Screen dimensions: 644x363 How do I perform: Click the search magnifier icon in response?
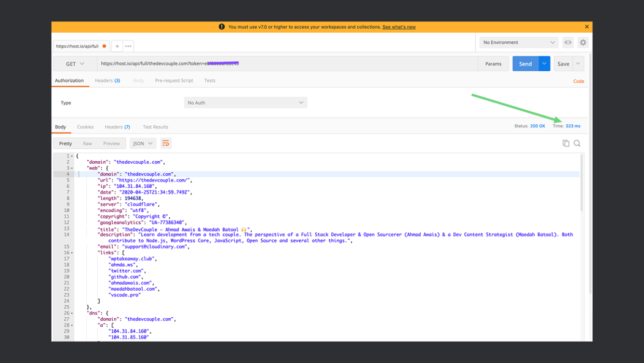point(577,144)
